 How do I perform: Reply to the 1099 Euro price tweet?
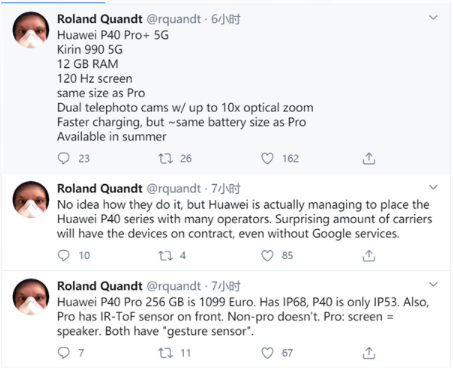pyautogui.click(x=63, y=353)
